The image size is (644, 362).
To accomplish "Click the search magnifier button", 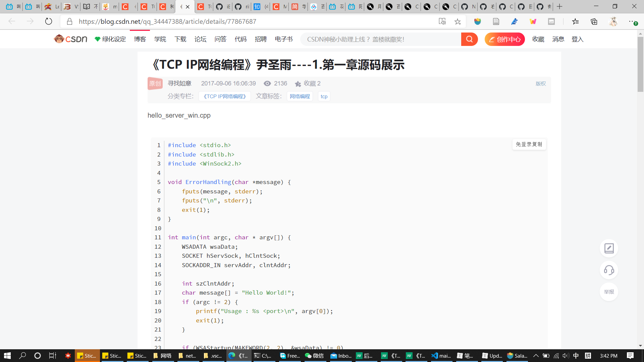I will (469, 39).
